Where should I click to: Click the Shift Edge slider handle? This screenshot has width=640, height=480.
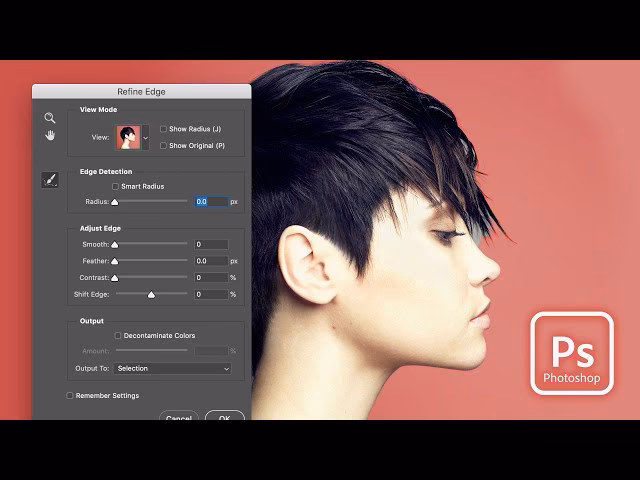coord(151,295)
